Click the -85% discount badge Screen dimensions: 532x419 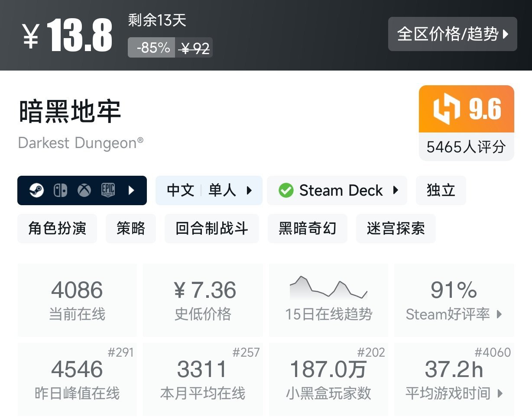152,48
